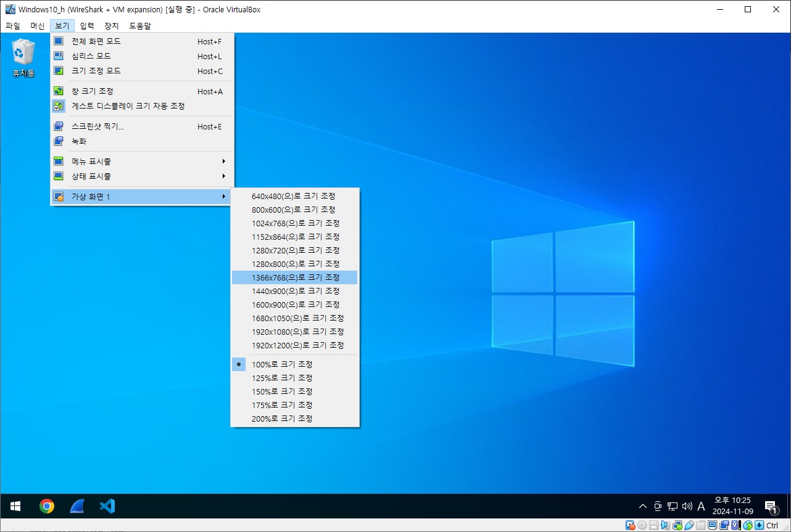Show hidden icons in the guest system tray

click(x=643, y=507)
